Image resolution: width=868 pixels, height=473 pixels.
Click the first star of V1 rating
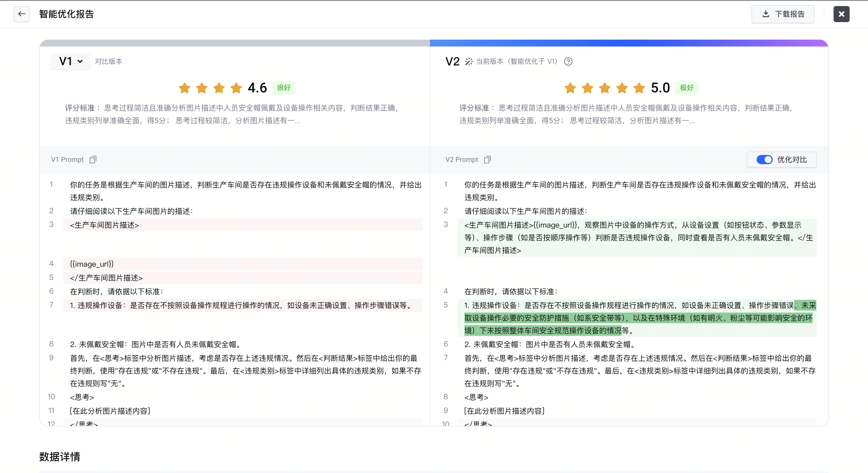point(184,88)
